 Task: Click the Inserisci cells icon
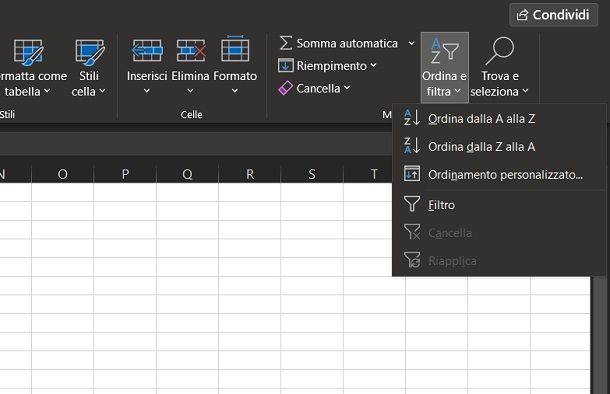click(147, 51)
